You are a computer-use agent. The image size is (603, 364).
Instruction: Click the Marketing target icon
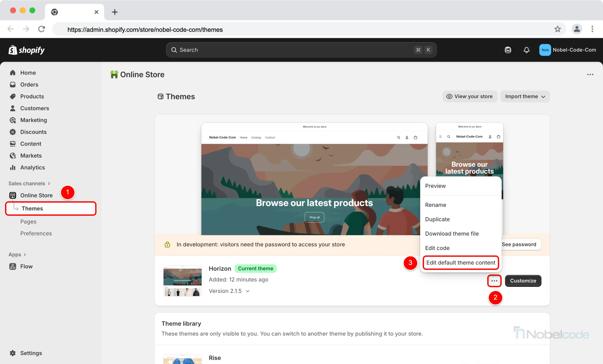pyautogui.click(x=13, y=120)
